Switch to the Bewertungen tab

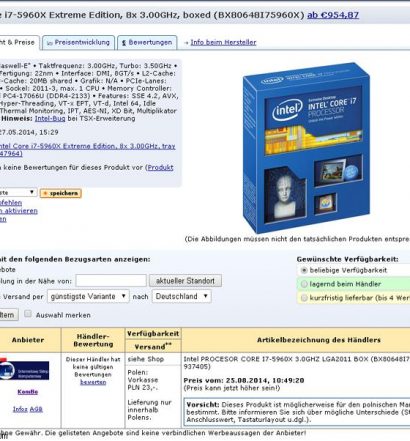coord(147,43)
